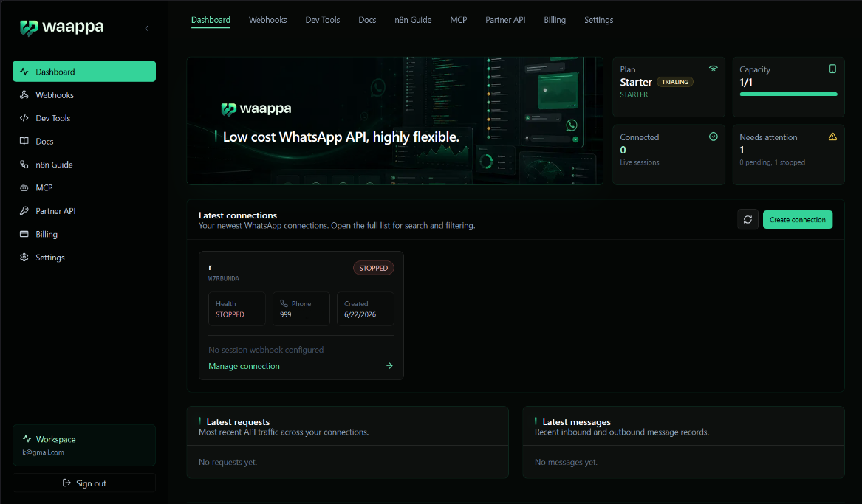The image size is (862, 504).
Task: Open Billing from the sidebar label
Action: [47, 235]
